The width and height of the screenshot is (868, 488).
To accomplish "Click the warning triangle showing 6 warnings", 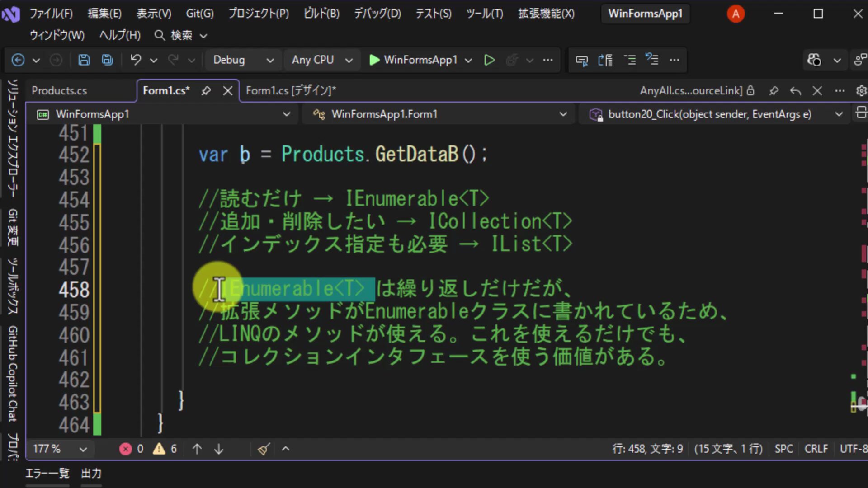I will click(x=165, y=449).
